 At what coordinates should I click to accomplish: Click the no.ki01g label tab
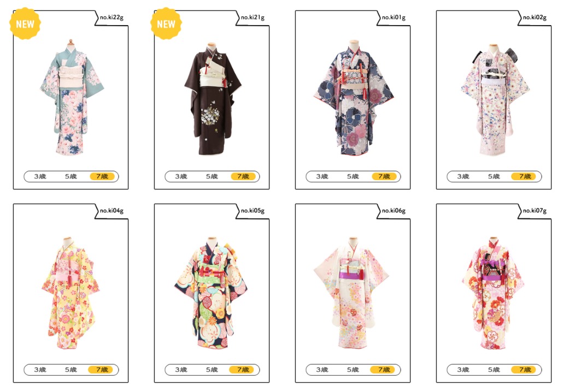point(394,17)
